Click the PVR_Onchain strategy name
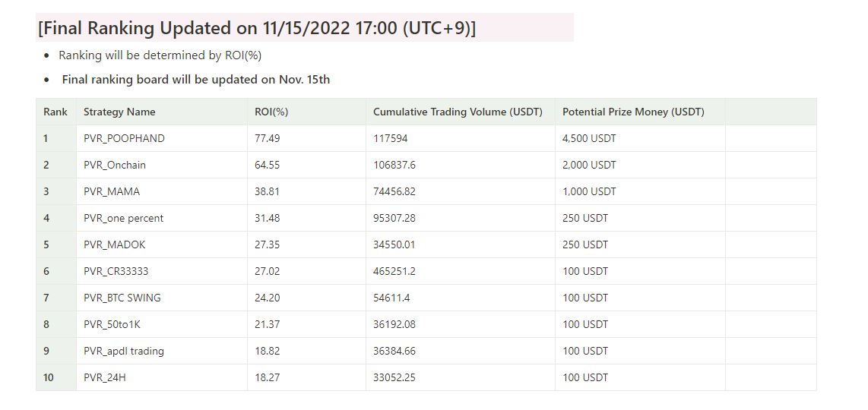This screenshot has height=410, width=868. coord(115,165)
